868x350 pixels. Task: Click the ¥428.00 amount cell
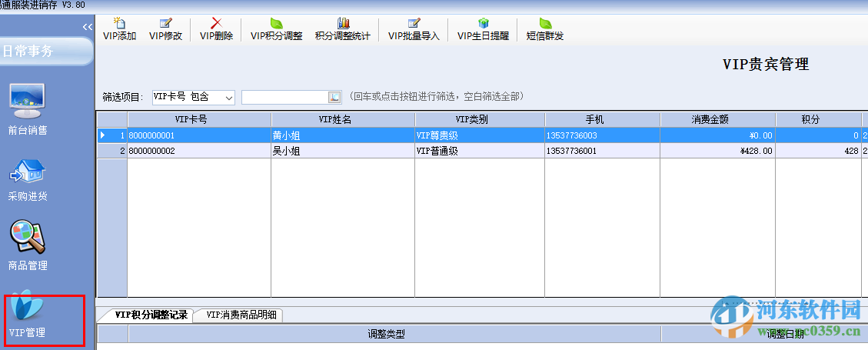tap(717, 151)
